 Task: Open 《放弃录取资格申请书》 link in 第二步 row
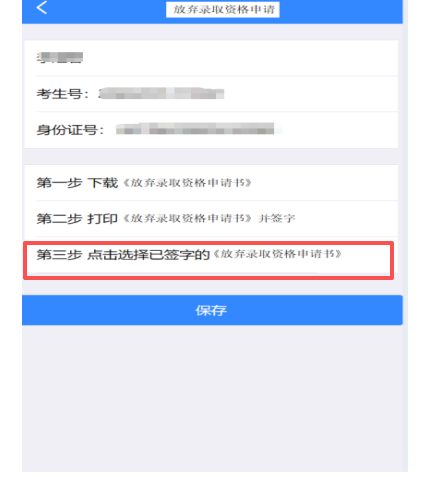pyautogui.click(x=187, y=218)
